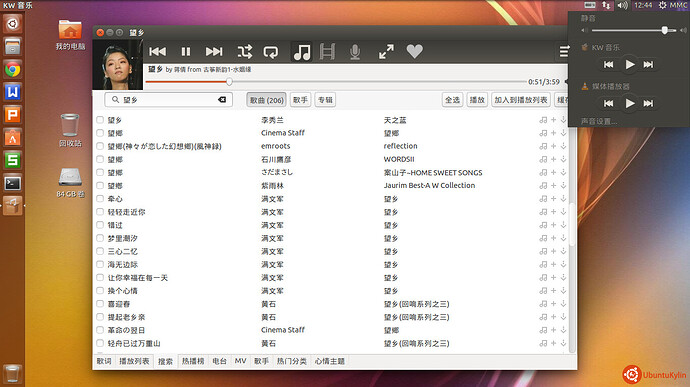Click the 播放 button
The width and height of the screenshot is (690, 387).
pos(477,100)
